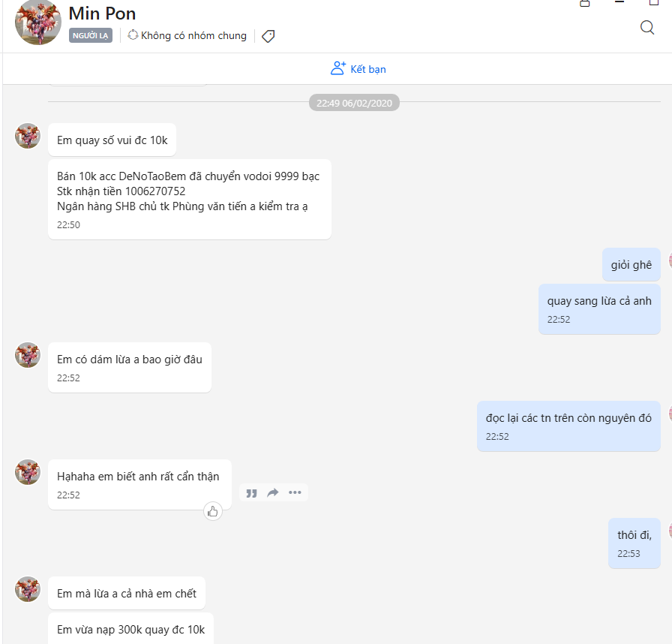The height and width of the screenshot is (644, 672).
Task: Open the search icon in chat header
Action: pos(647,28)
